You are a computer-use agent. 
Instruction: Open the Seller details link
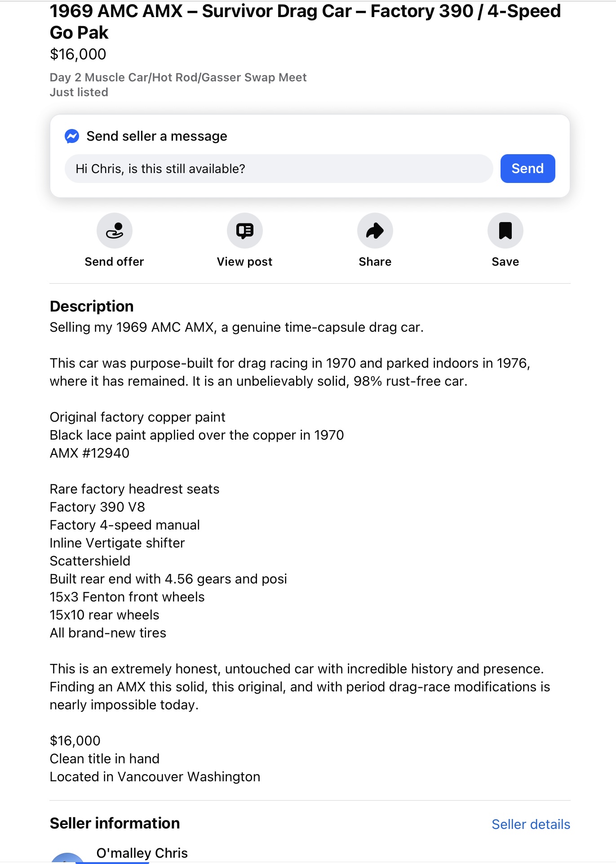pos(531,824)
